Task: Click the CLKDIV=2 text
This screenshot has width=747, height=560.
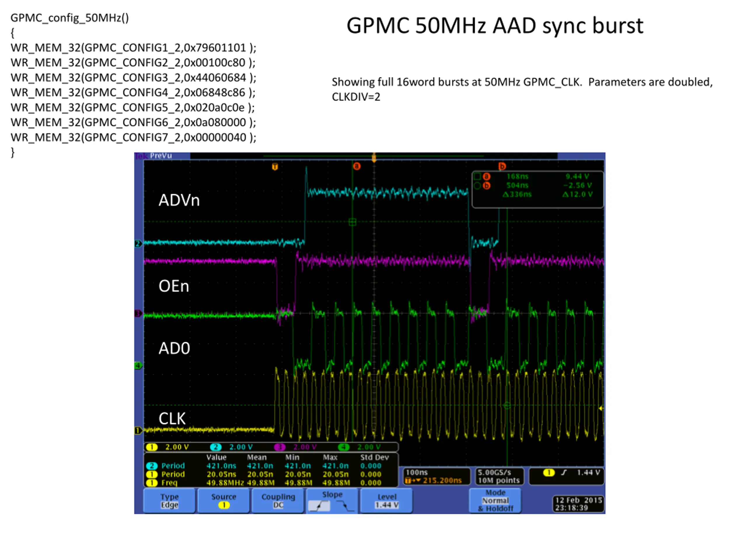Action: pos(356,97)
